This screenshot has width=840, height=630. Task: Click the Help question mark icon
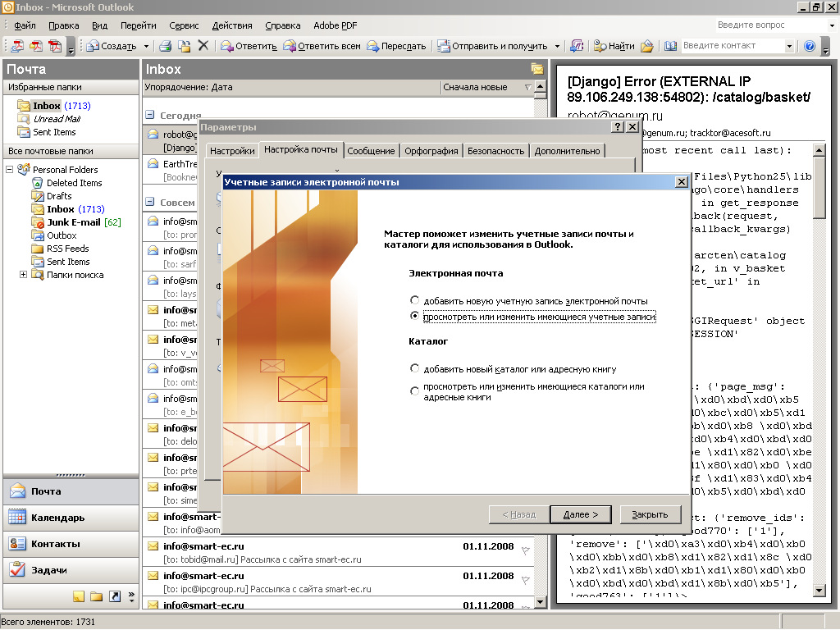point(810,46)
